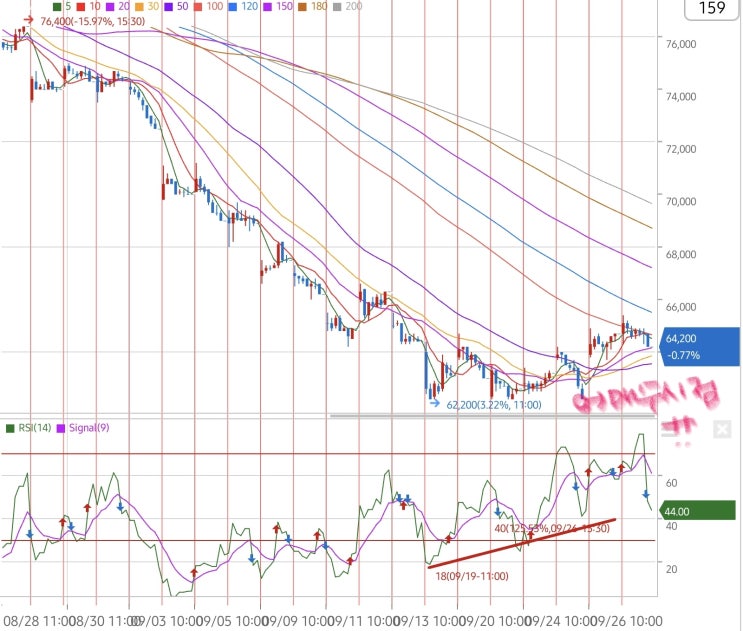Click the green 5-period moving average swatch
Image resolution: width=743 pixels, height=631 pixels.
pos(57,7)
